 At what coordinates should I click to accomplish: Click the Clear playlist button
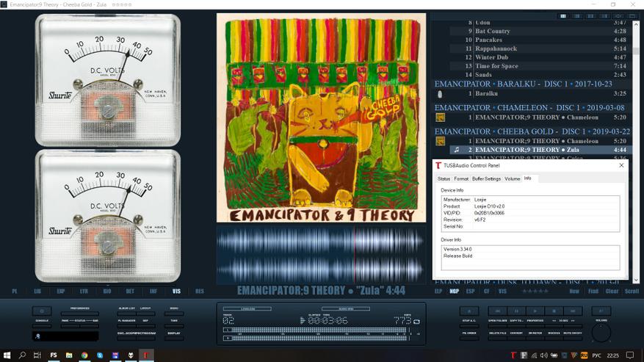click(x=612, y=291)
